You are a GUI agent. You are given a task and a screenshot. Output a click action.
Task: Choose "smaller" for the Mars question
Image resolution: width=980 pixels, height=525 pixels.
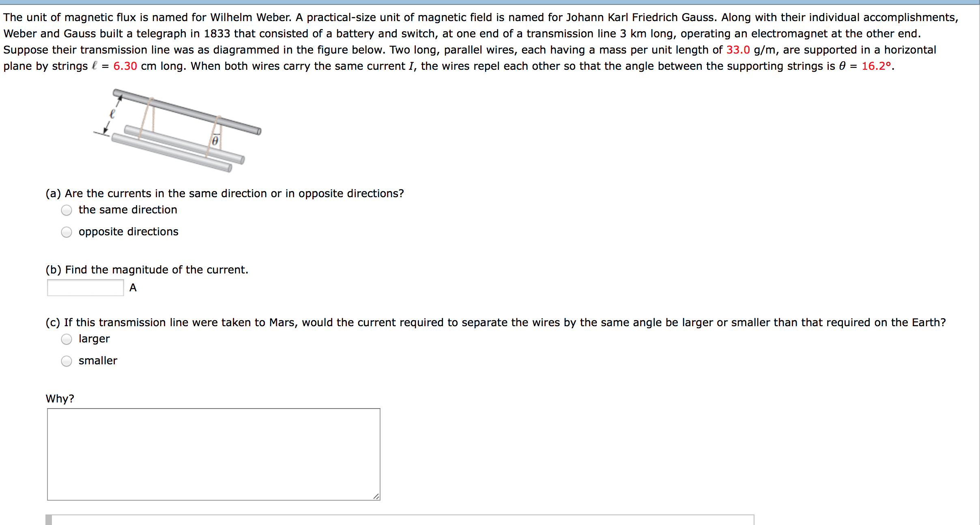[x=67, y=361]
